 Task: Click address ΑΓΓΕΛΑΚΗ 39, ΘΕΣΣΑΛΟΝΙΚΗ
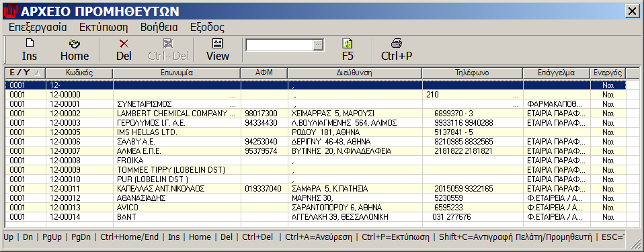(x=339, y=217)
